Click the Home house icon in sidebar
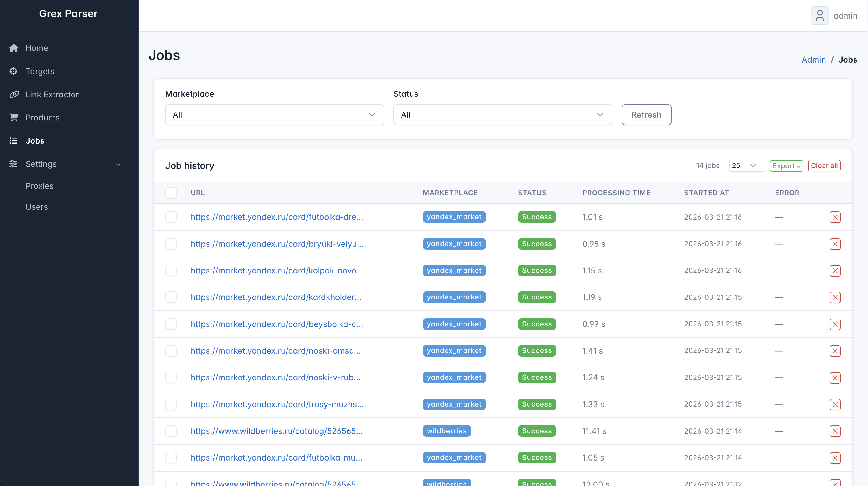Screen dimensions: 868x486 pyautogui.click(x=14, y=48)
